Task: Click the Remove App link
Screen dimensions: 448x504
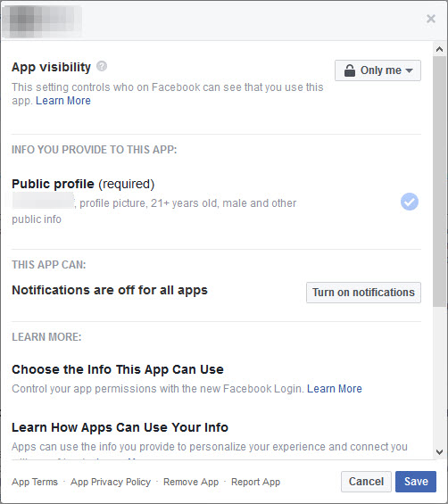Action: 191,482
